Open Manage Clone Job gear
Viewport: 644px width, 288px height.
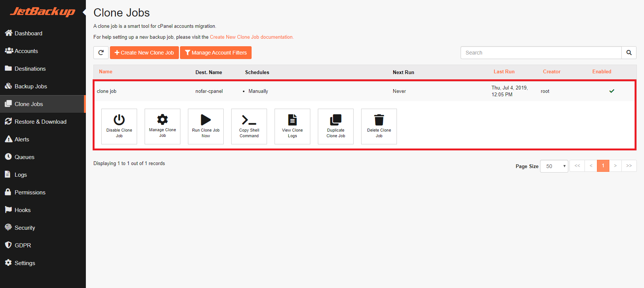(x=162, y=126)
